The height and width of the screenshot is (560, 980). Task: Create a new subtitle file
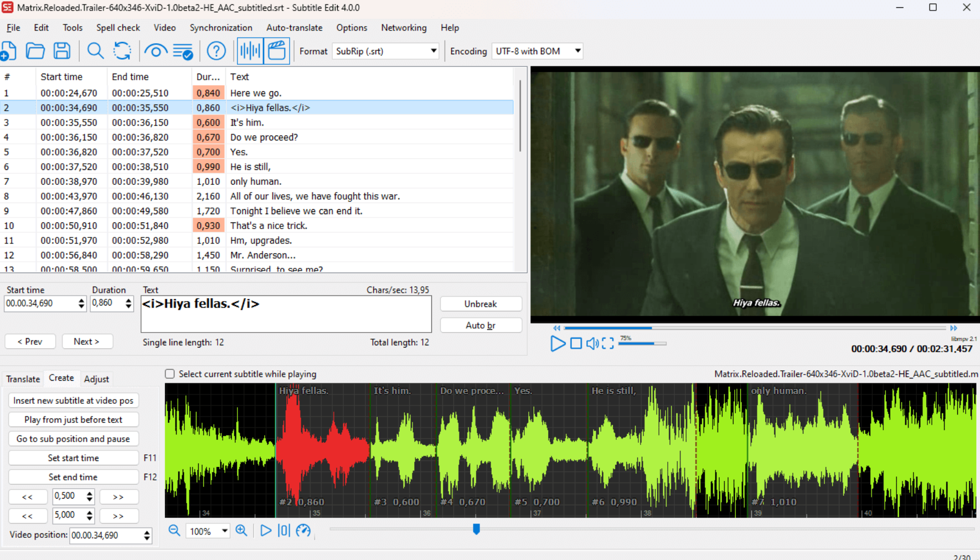coord(9,50)
